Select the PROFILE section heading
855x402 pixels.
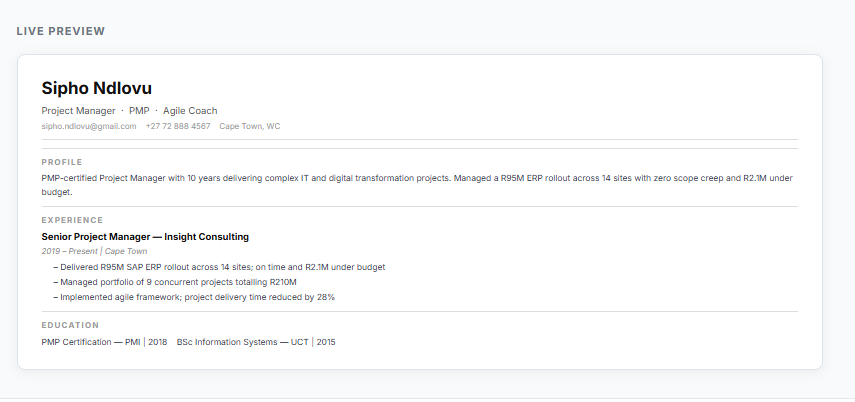[x=62, y=162]
